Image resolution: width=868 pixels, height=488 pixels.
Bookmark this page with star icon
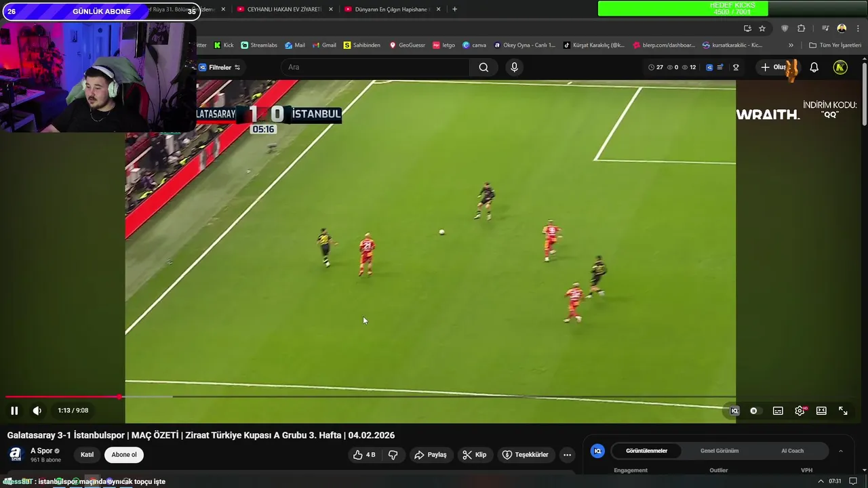762,28
